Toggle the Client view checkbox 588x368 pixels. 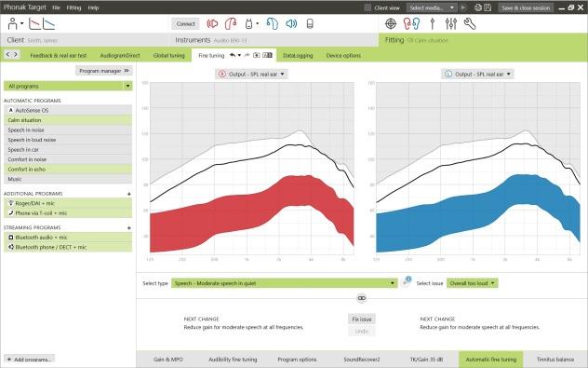(x=367, y=7)
